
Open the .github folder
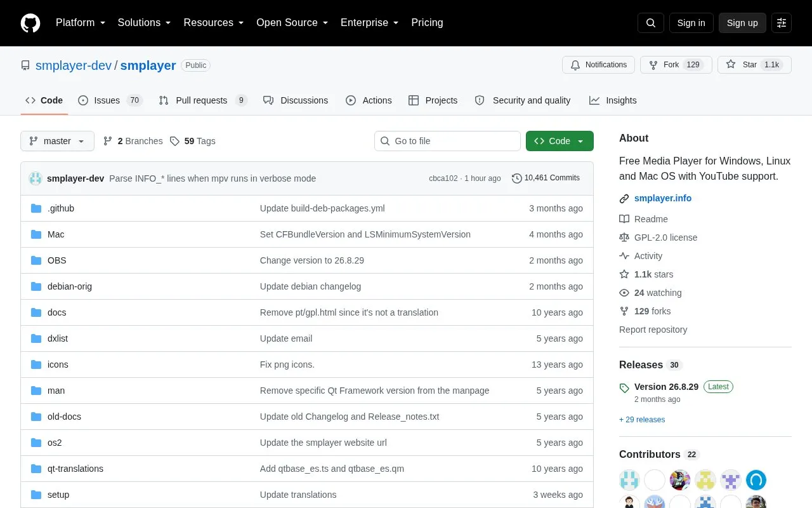[61, 208]
